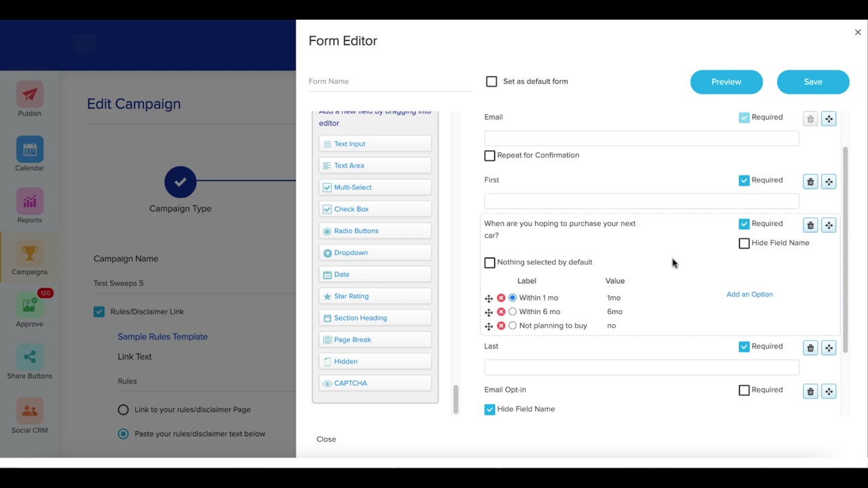Image resolution: width=868 pixels, height=488 pixels.
Task: Remove the Not planning to buy option
Action: [501, 326]
